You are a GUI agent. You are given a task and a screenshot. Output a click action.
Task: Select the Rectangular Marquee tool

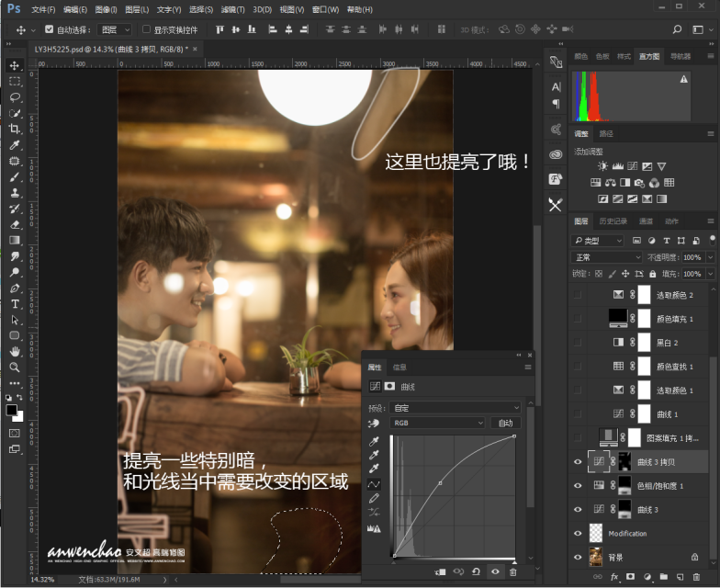coord(15,81)
